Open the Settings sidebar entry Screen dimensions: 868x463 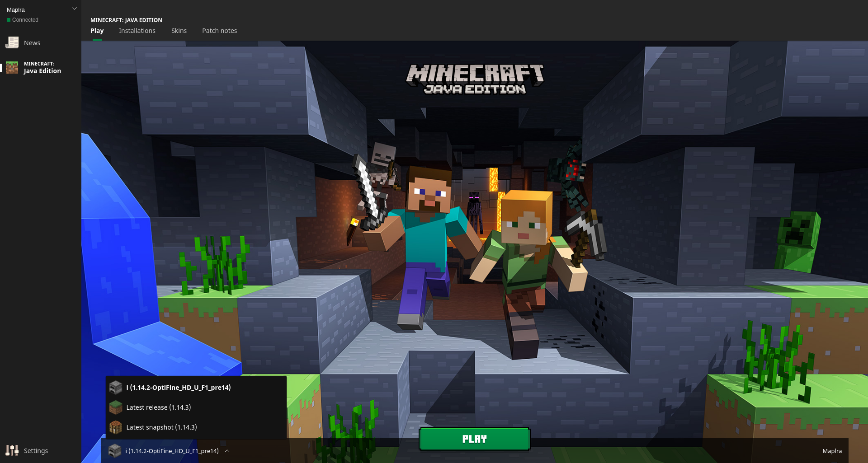pos(41,450)
